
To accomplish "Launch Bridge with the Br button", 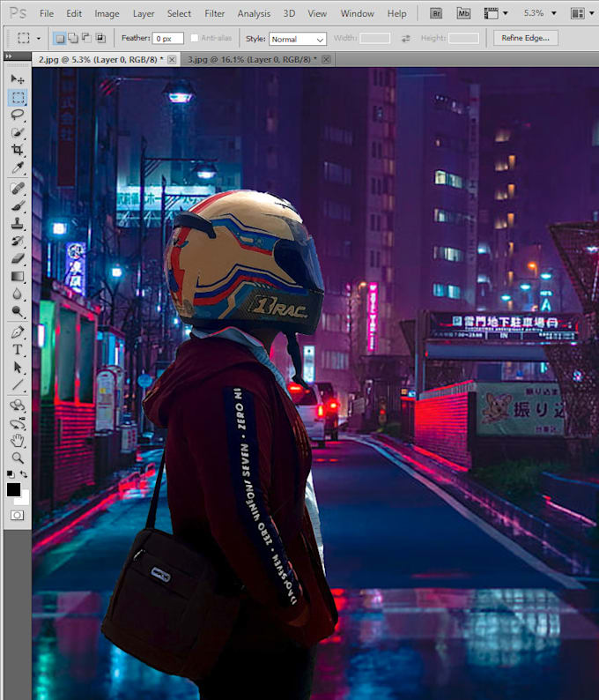I will point(436,13).
